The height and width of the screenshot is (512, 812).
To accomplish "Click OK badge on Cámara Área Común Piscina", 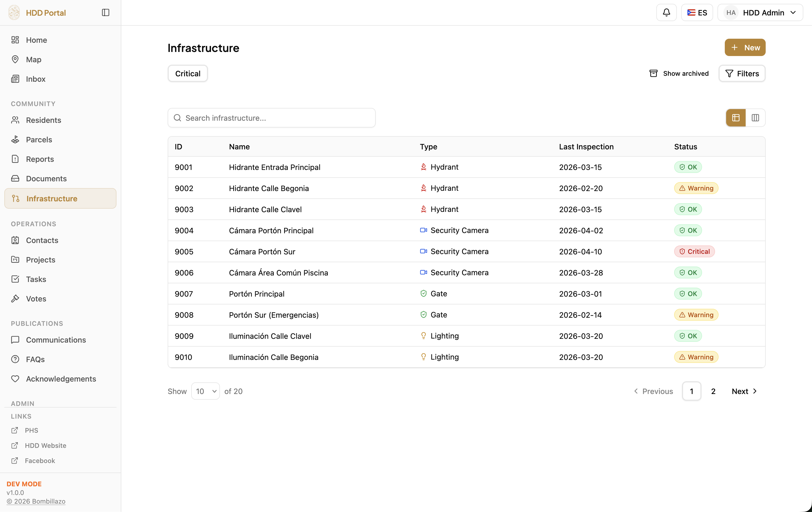I will point(688,273).
